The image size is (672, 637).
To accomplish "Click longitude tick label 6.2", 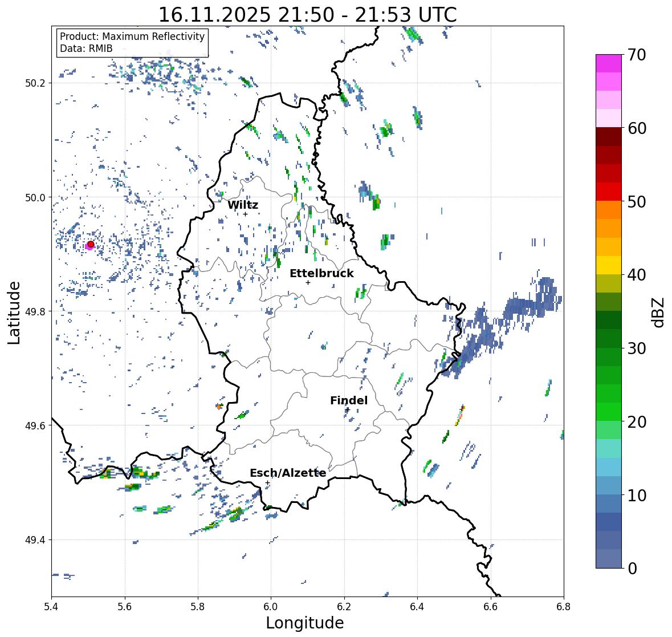I will coord(344,607).
